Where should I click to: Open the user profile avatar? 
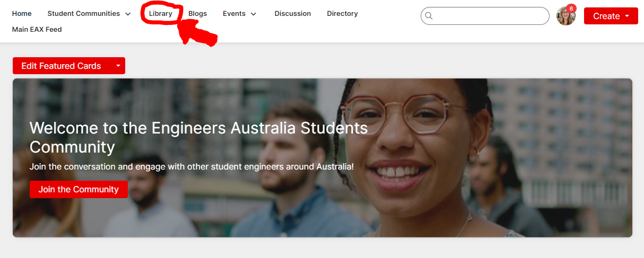click(565, 16)
